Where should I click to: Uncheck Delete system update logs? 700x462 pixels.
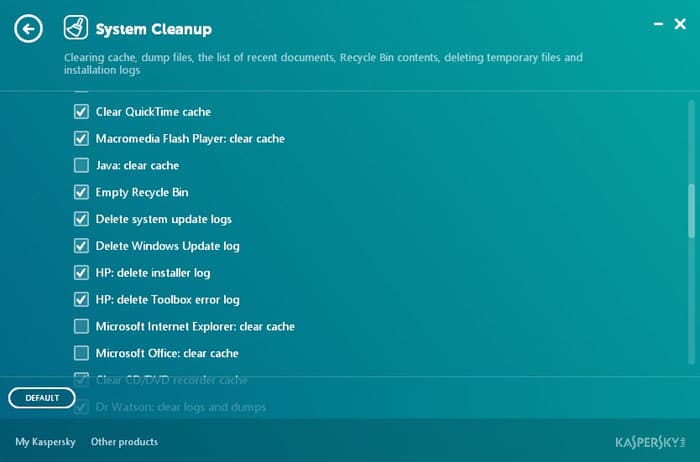81,219
